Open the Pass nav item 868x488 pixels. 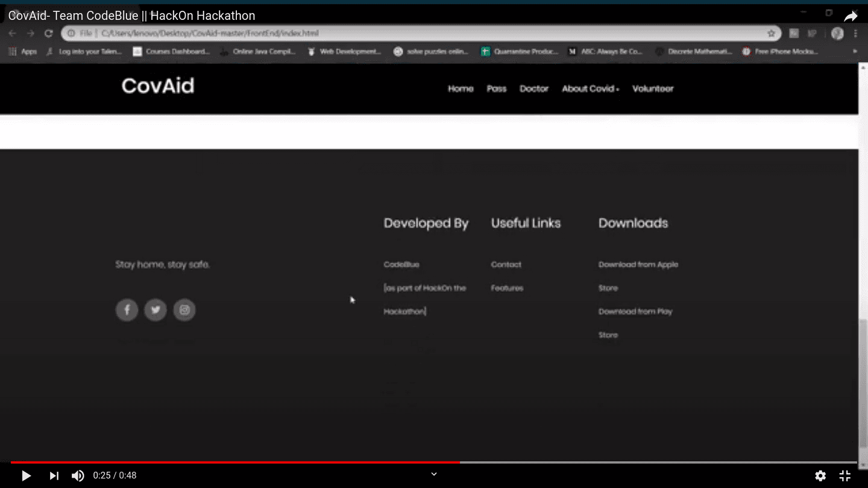tap(497, 89)
